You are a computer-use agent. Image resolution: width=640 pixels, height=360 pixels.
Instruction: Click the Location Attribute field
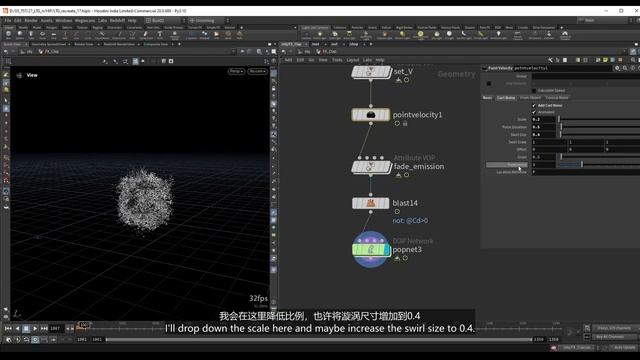click(x=585, y=172)
